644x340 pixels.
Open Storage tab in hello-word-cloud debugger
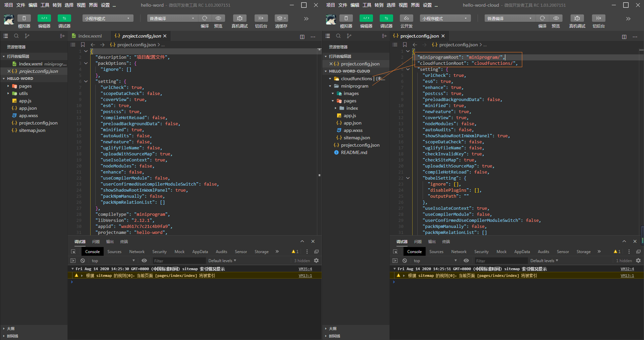583,252
